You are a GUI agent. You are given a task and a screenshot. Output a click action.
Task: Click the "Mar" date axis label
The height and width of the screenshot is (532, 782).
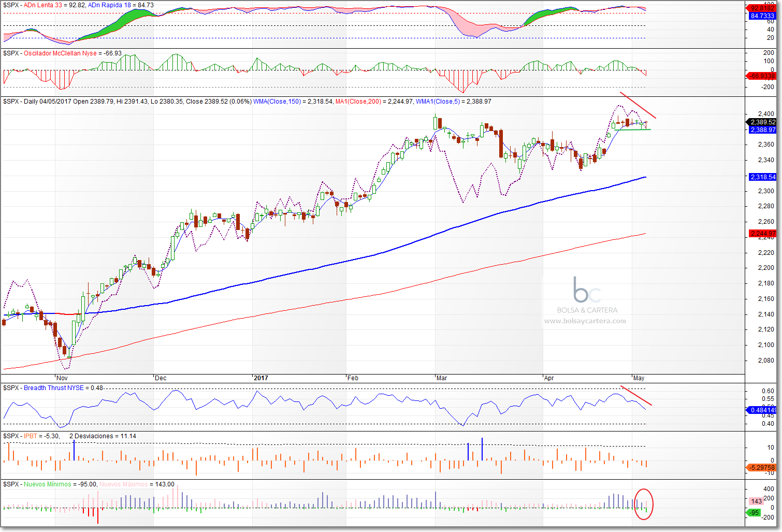point(442,378)
